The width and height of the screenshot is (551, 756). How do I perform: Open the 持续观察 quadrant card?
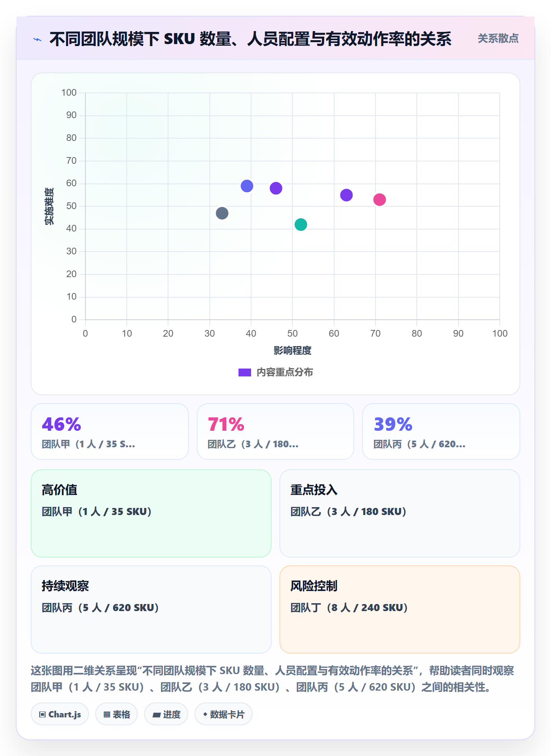[x=151, y=610]
